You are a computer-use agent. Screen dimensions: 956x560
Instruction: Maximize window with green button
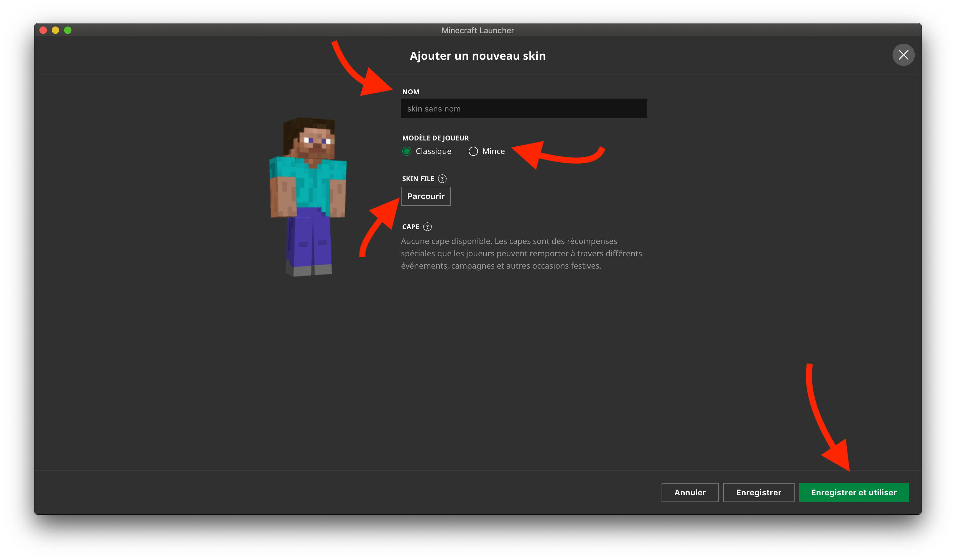pos(68,30)
